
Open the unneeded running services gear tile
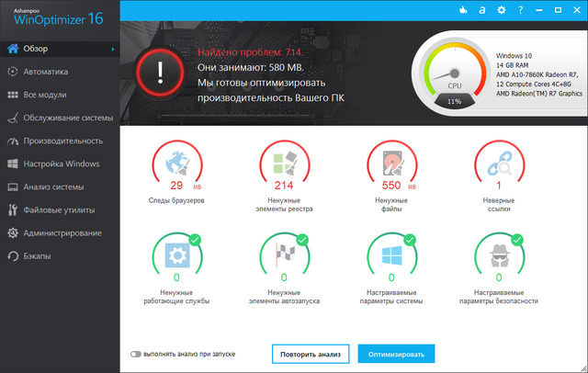175,255
